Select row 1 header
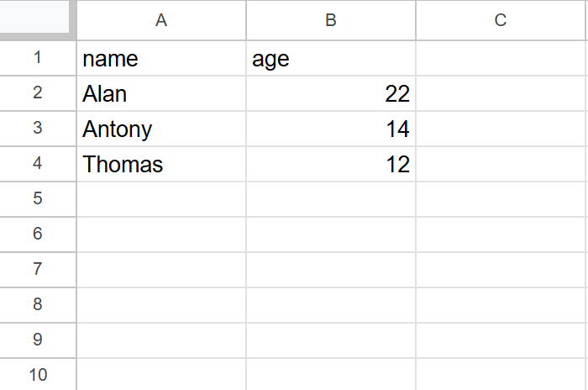This screenshot has height=390, width=588. [38, 58]
